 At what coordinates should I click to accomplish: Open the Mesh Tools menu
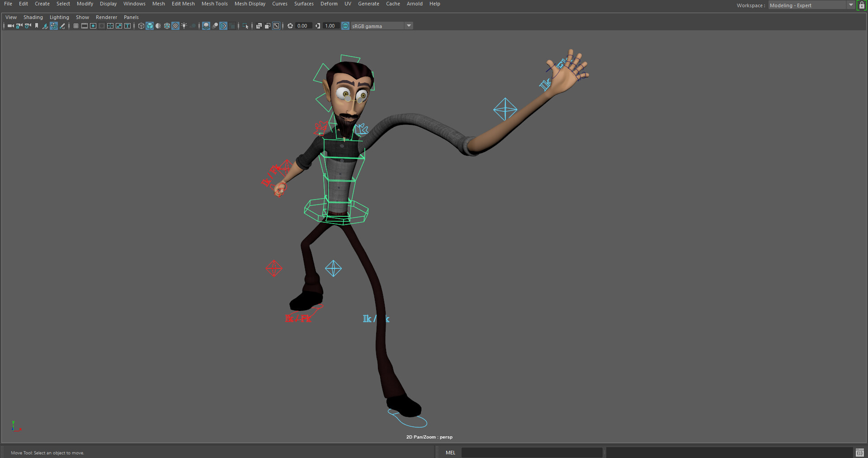click(x=214, y=4)
